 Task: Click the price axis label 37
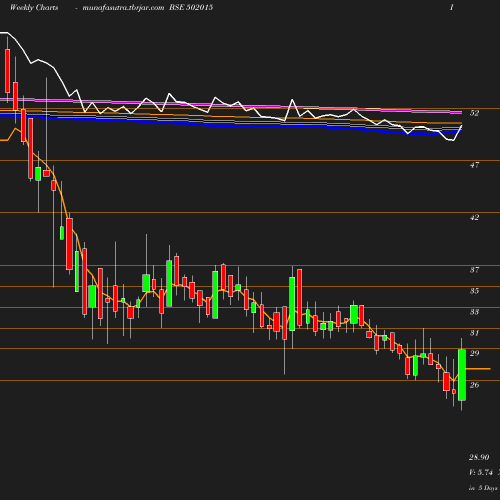click(x=474, y=270)
